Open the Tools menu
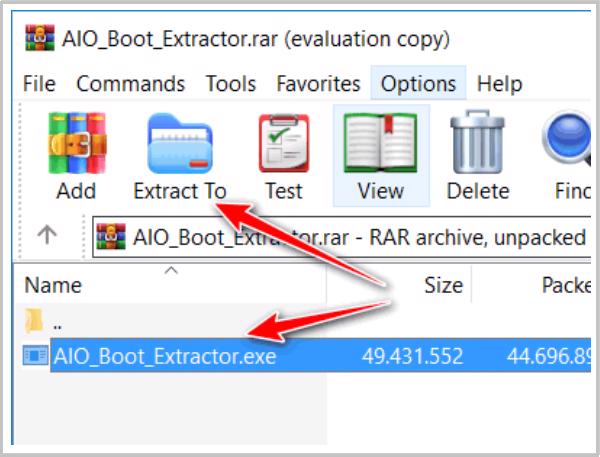 point(230,83)
